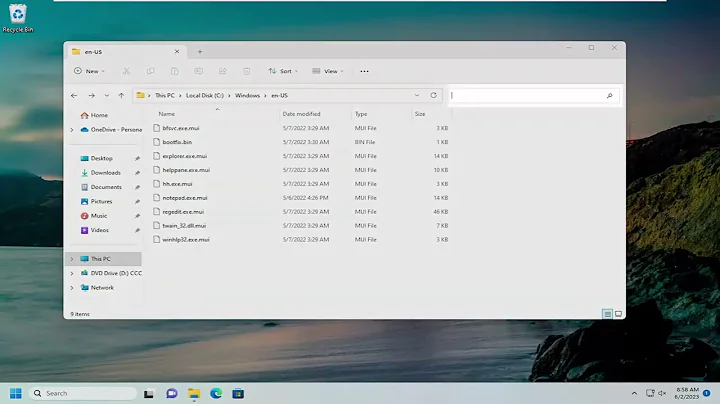Open the New dropdown menu

(x=90, y=71)
